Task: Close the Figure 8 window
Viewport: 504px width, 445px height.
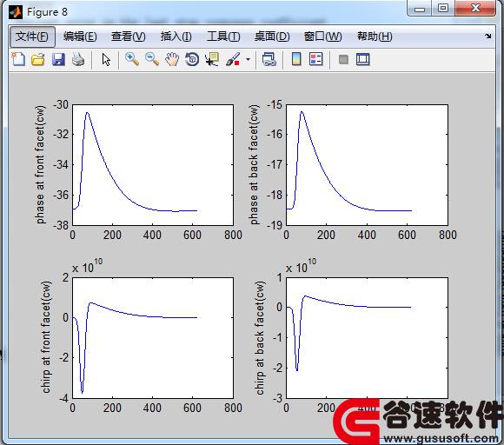Action: coord(475,9)
